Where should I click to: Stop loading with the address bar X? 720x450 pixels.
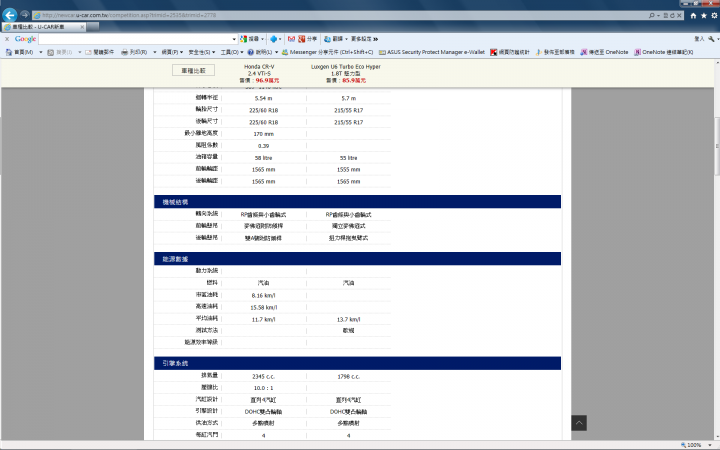[679, 15]
